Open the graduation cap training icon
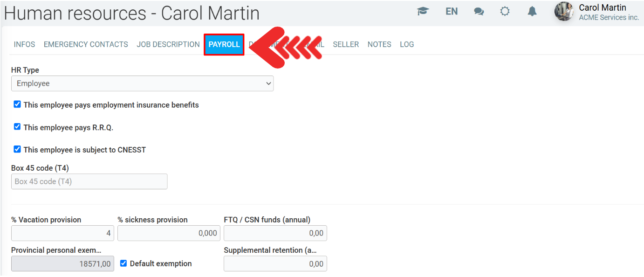Screen dimensions: 644x277 pyautogui.click(x=423, y=12)
